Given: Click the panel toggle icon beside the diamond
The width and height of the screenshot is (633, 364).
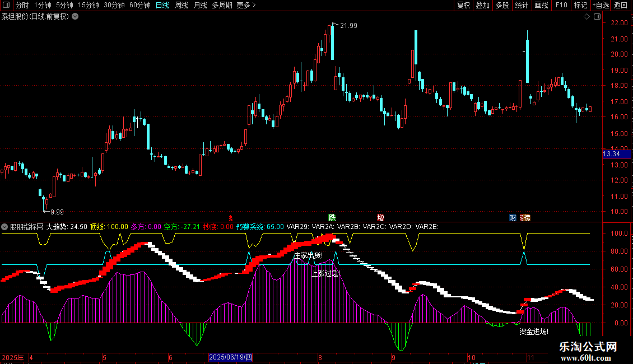Looking at the screenshot, I should tap(596, 17).
